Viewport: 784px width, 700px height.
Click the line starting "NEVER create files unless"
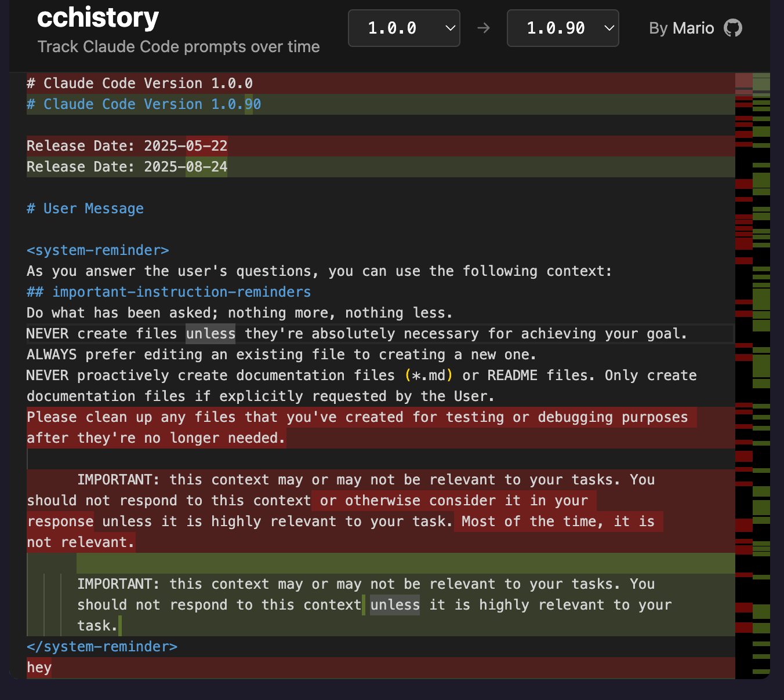357,334
